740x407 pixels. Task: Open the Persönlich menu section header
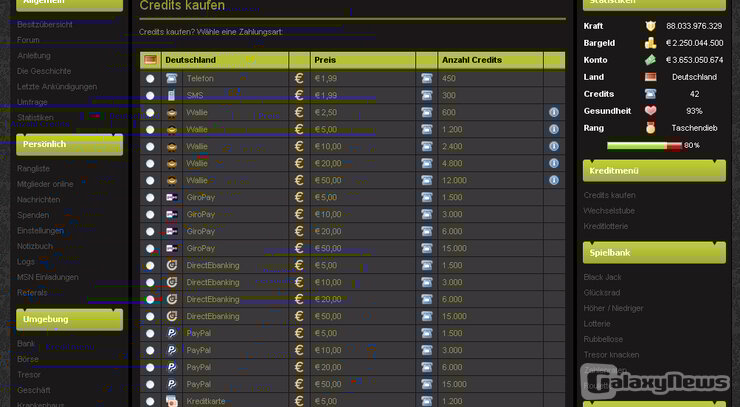click(x=69, y=144)
